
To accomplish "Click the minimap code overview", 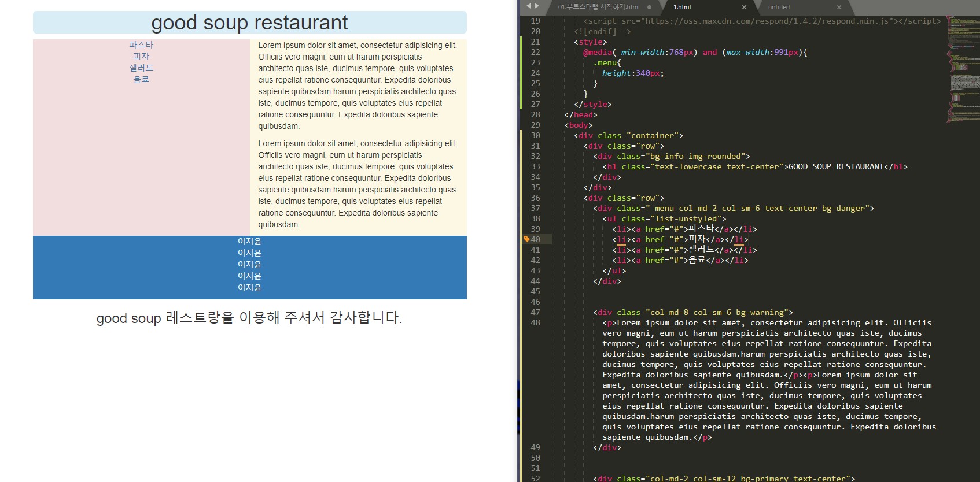I will tap(963, 69).
